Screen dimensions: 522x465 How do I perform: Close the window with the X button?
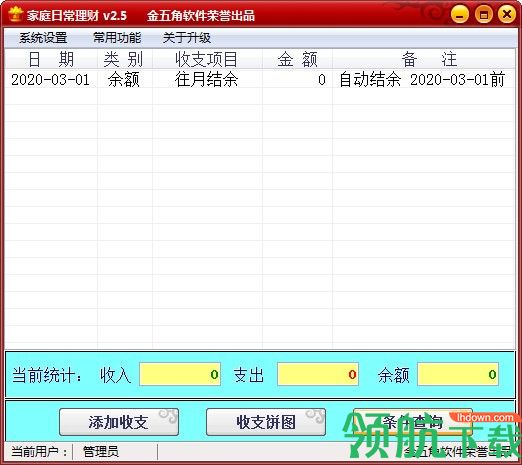pos(507,14)
